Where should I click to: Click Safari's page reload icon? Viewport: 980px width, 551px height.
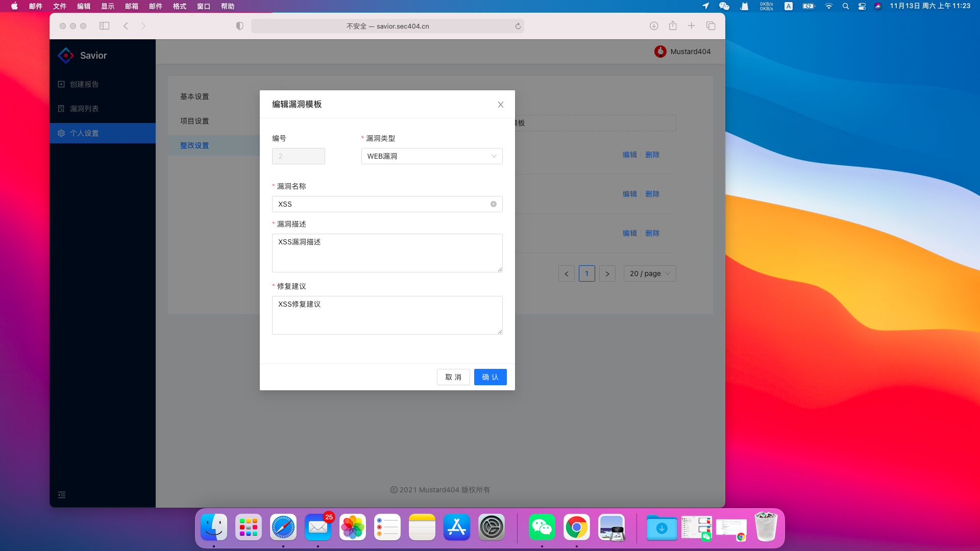point(518,26)
